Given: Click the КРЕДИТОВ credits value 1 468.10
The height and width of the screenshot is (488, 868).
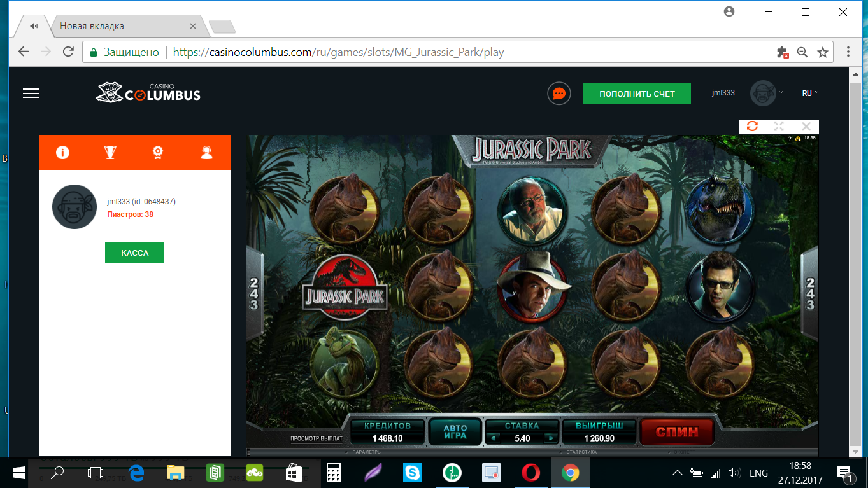Looking at the screenshot, I should (x=388, y=438).
